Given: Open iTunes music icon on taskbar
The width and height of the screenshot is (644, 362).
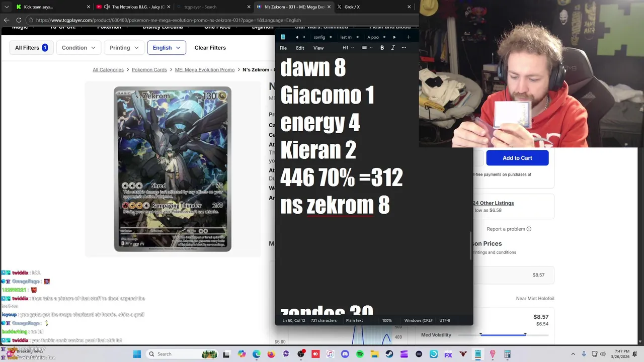Looking at the screenshot, I should click(330, 354).
